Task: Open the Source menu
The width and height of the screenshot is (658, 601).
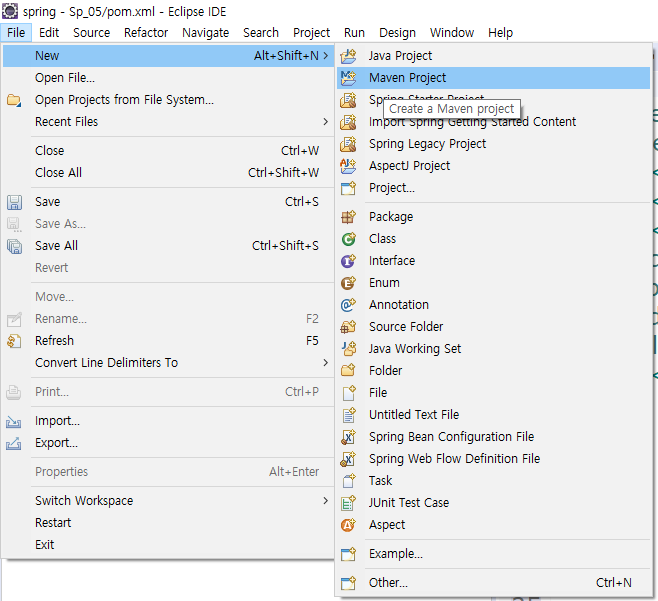Action: (91, 33)
